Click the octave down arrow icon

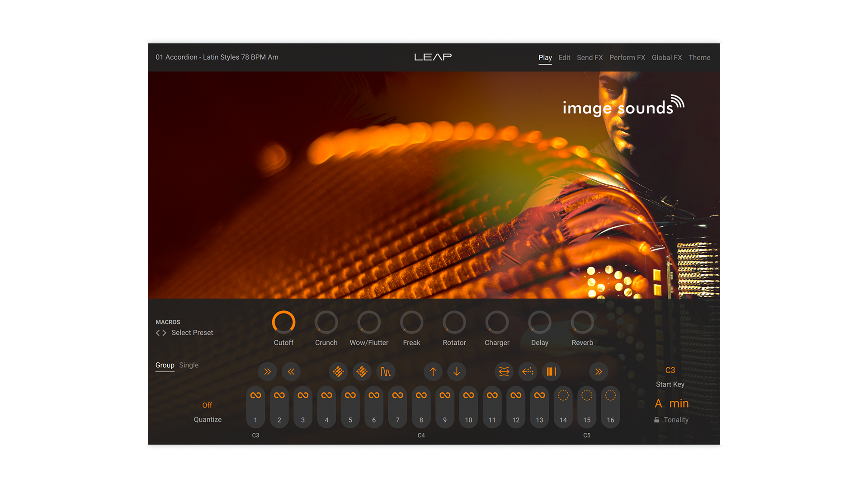457,371
